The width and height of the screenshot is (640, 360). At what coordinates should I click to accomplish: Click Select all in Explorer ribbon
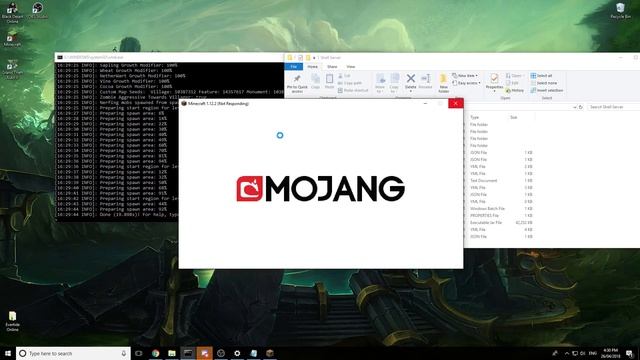point(541,76)
